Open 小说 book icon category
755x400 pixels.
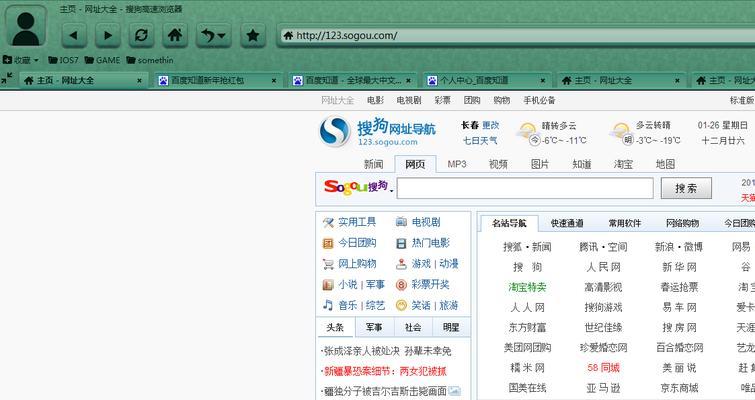click(340, 284)
